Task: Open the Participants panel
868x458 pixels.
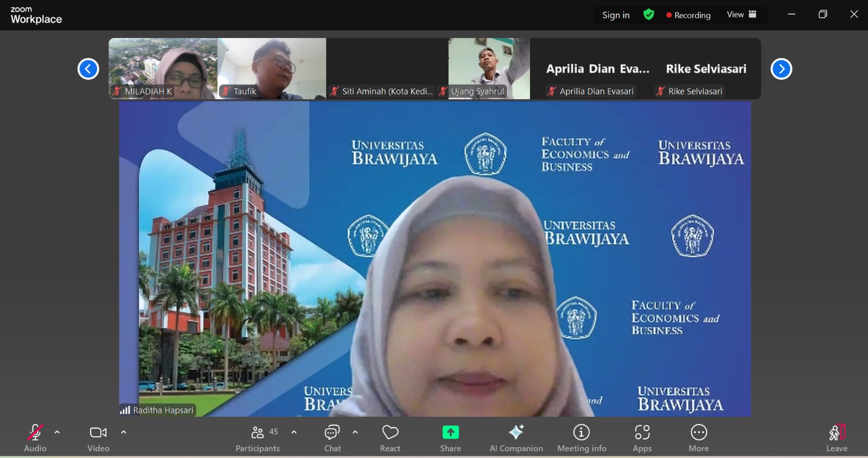Action: click(258, 437)
